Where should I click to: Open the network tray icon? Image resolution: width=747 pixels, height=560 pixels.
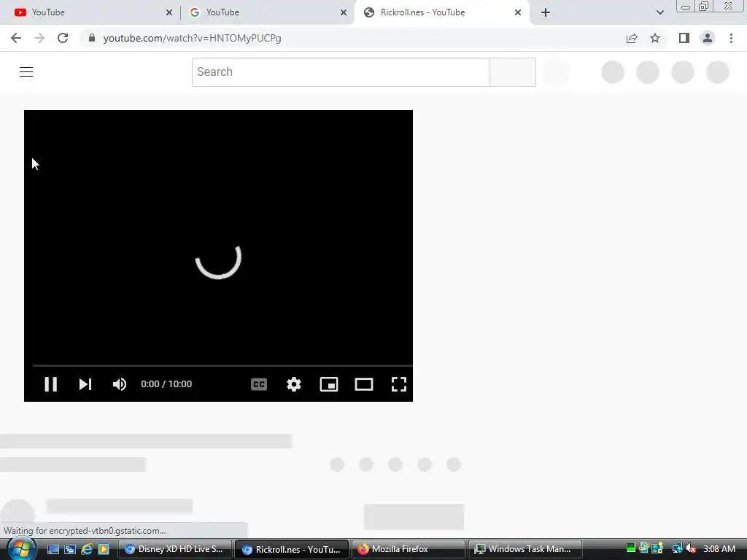677,548
